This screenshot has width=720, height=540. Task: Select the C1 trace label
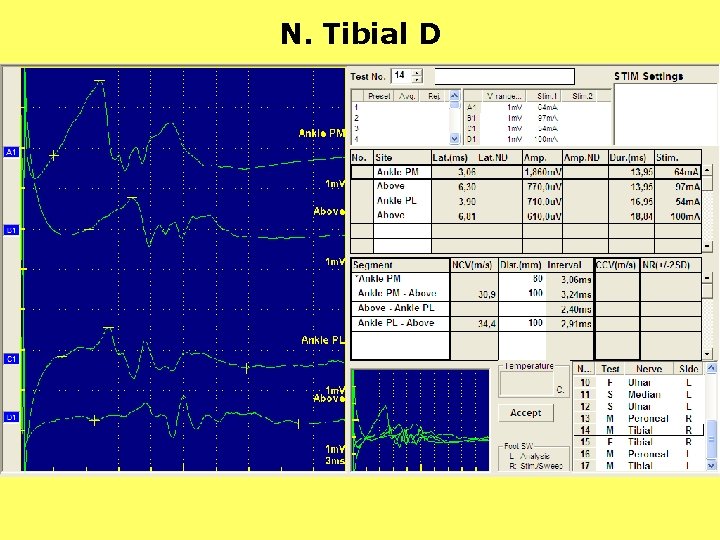coord(11,359)
